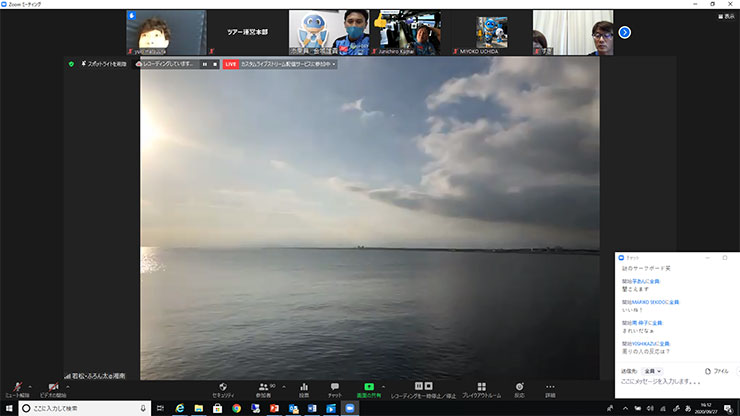Viewport: 740px width, 416px height.
Task: Open the Reactions icon in toolbar
Action: point(519,387)
